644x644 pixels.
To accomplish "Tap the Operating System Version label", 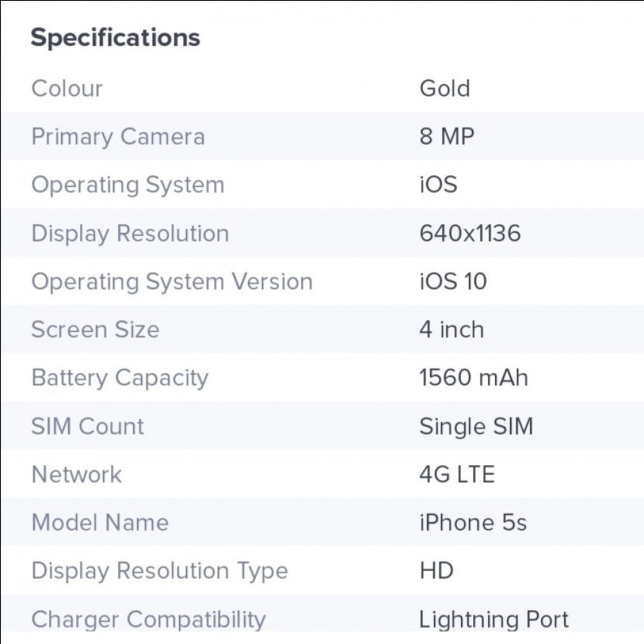I will (x=172, y=282).
